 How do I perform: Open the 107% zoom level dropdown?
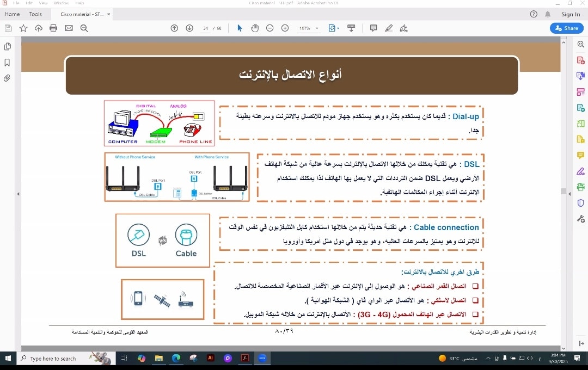308,28
